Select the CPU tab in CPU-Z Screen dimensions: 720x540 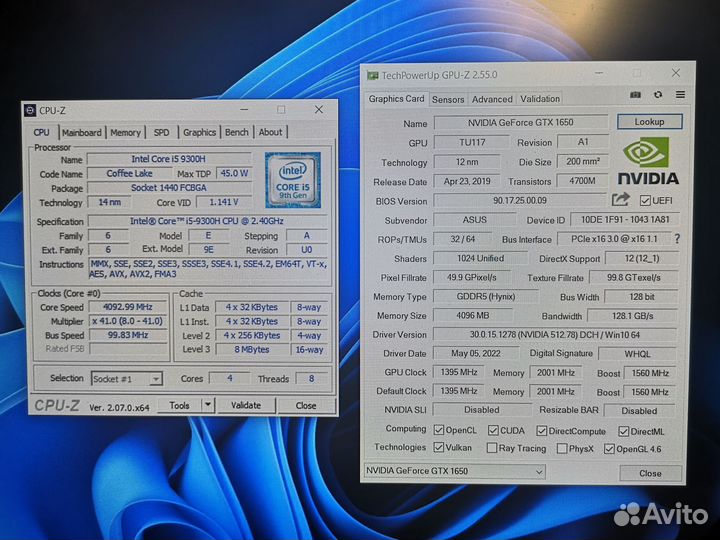coord(41,132)
